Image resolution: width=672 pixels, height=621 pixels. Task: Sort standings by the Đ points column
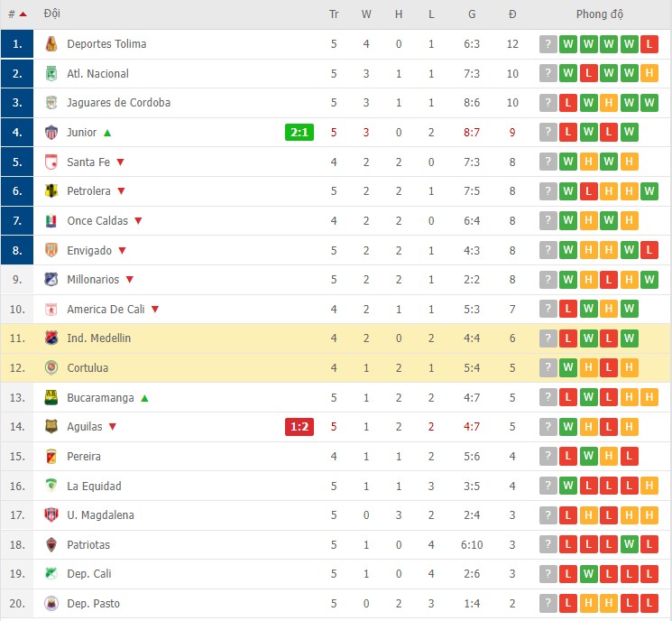[512, 14]
